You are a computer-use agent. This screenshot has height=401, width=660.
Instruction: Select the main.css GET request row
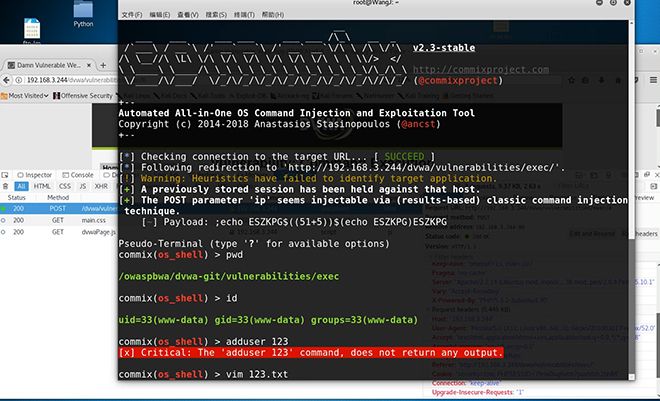pos(59,220)
